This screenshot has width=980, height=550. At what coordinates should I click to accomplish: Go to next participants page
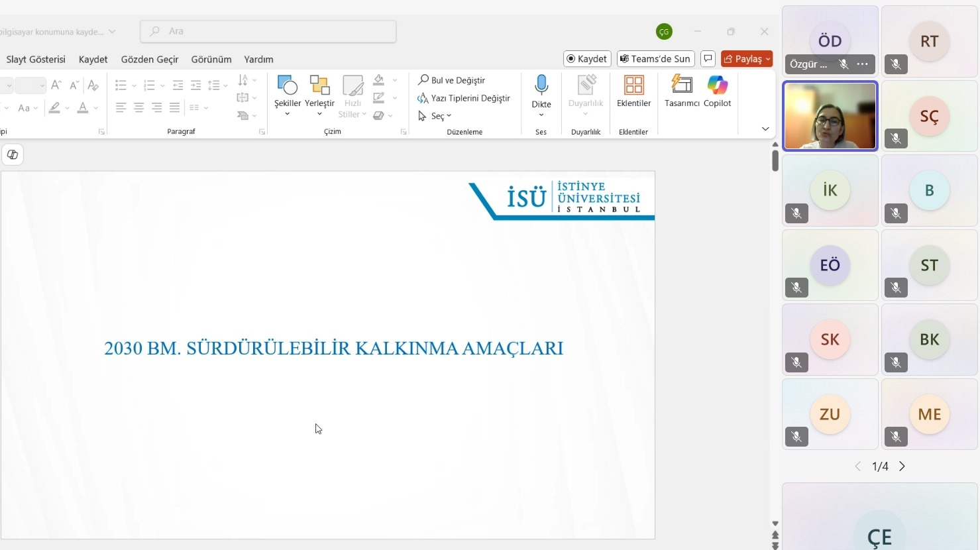click(x=902, y=467)
